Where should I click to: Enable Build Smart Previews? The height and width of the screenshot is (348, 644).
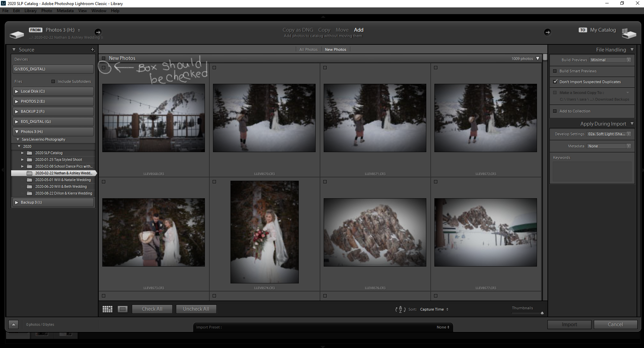[555, 71]
